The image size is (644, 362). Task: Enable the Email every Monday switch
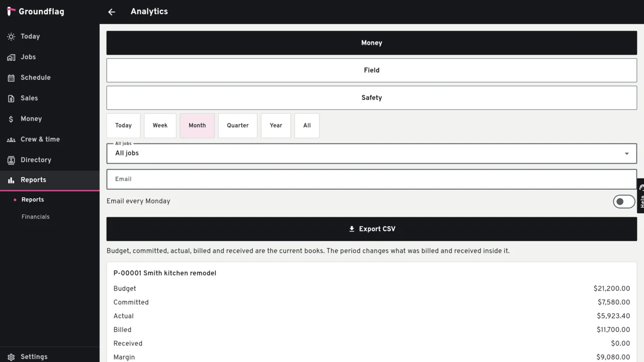(x=624, y=201)
